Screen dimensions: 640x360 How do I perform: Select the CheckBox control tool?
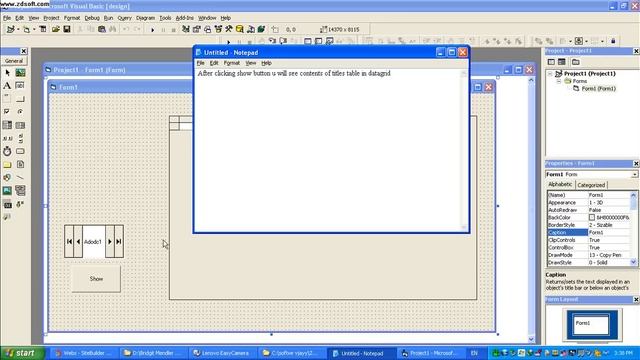pyautogui.click(x=7, y=112)
